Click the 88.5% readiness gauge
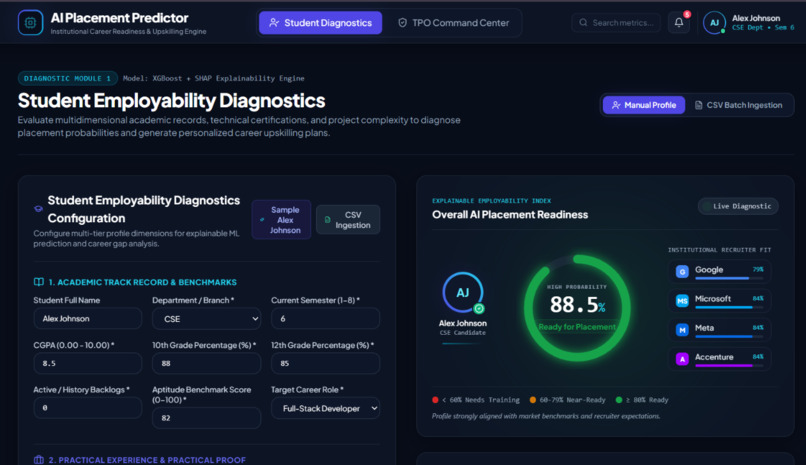Viewport: 806px width, 465px height. [x=577, y=308]
